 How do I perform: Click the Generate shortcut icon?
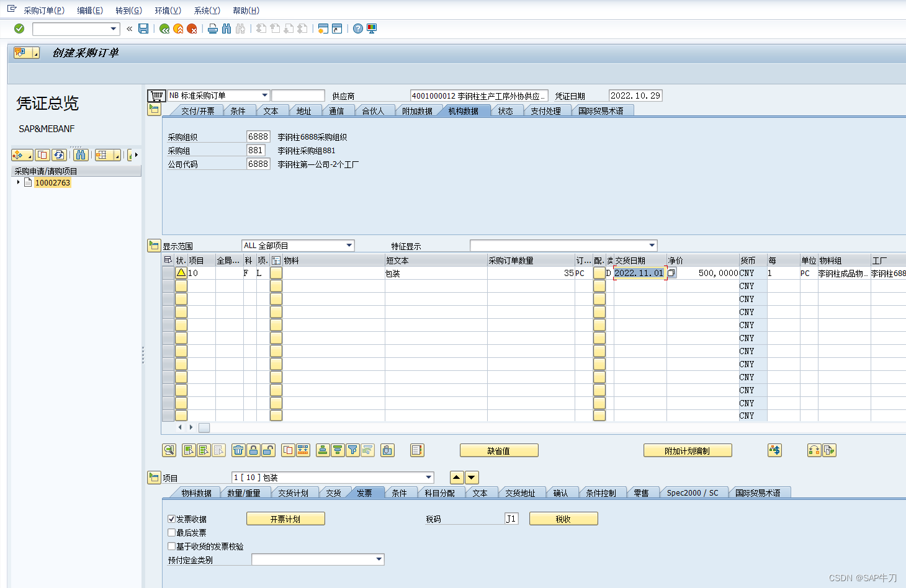[x=337, y=29]
